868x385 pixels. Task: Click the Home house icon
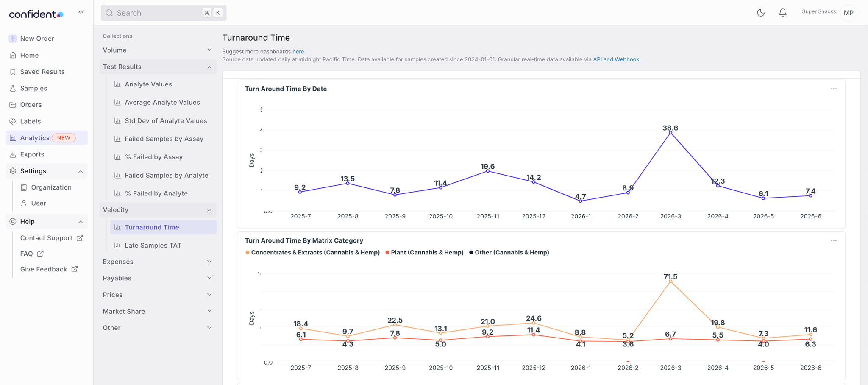tap(13, 55)
